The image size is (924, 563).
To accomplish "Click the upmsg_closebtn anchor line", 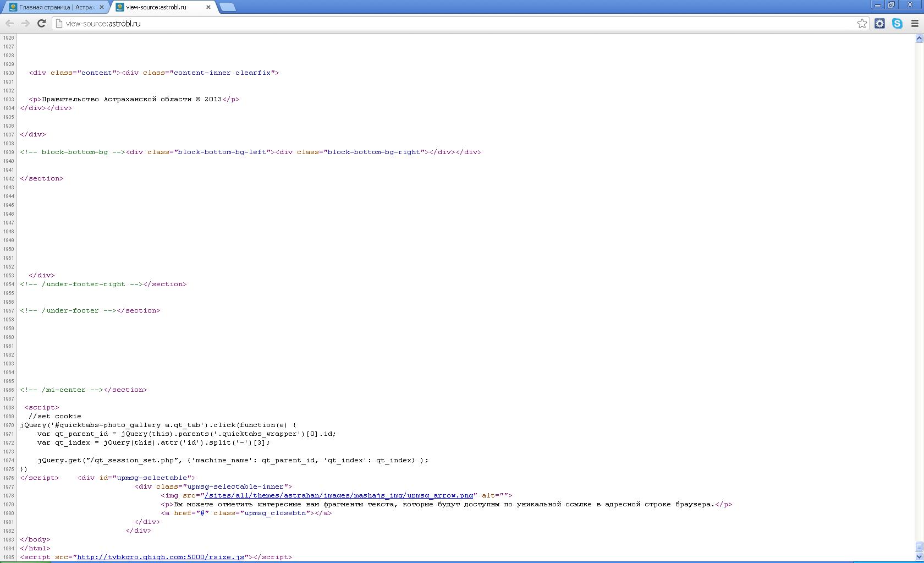I will coord(246,513).
